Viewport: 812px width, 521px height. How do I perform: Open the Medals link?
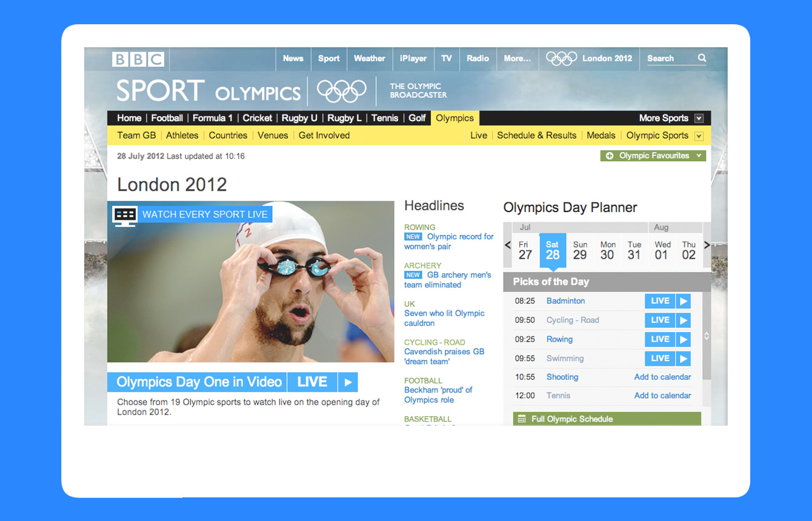601,136
